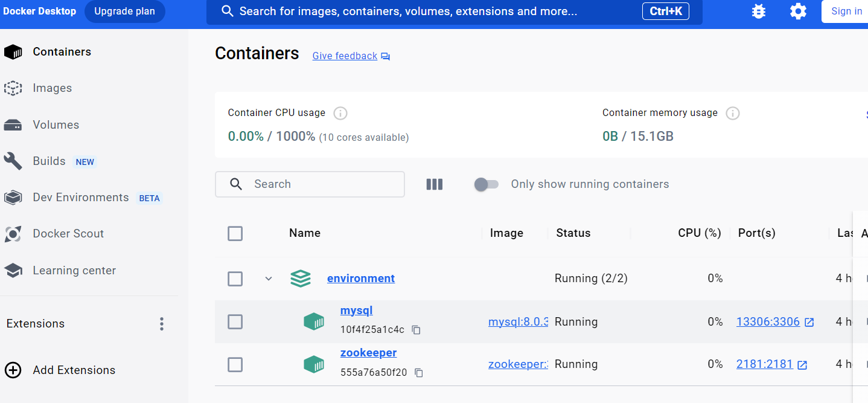Click the mysql container icon
This screenshot has width=868, height=403.
[x=314, y=321]
